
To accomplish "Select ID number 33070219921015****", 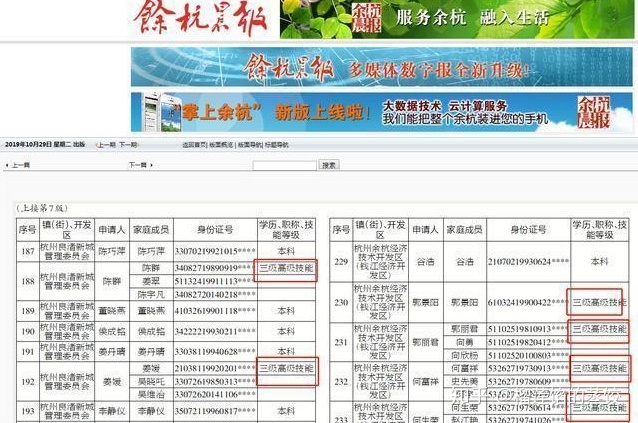I will (x=215, y=251).
